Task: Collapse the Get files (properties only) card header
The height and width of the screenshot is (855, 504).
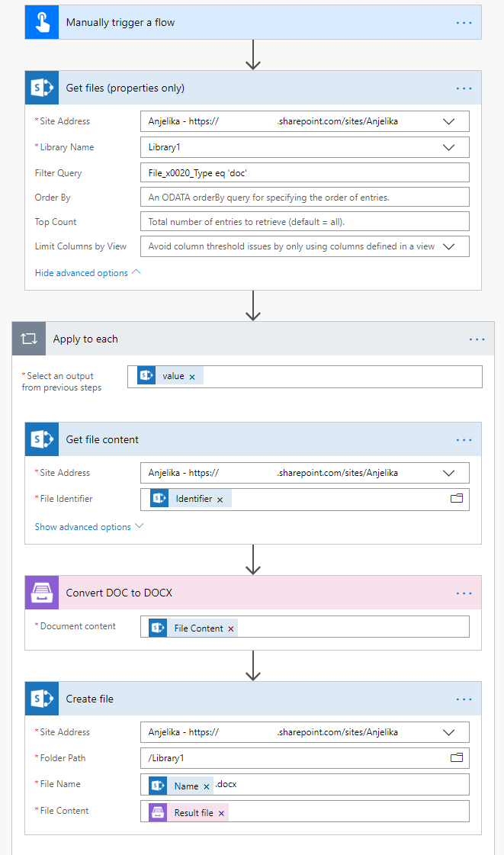Action: tap(253, 88)
